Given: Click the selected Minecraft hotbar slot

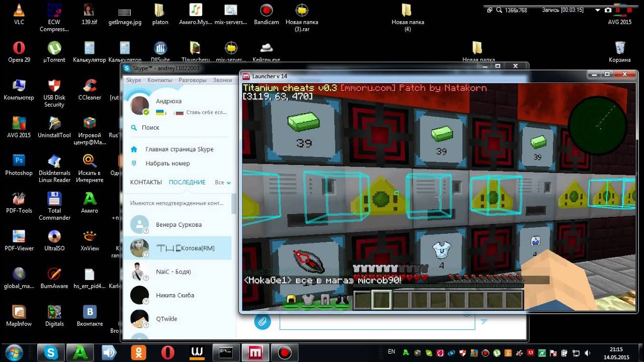Looking at the screenshot, I should coord(382,300).
